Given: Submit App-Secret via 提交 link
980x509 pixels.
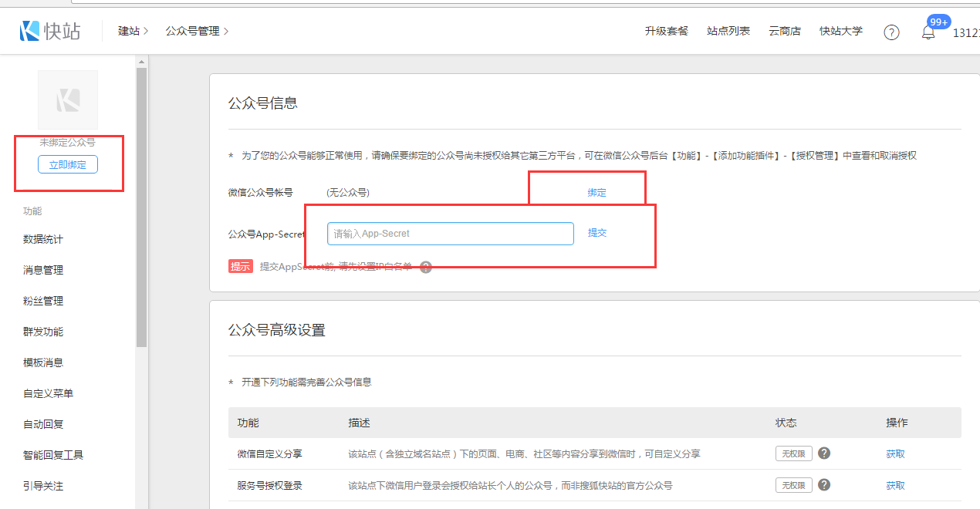Looking at the screenshot, I should [597, 233].
